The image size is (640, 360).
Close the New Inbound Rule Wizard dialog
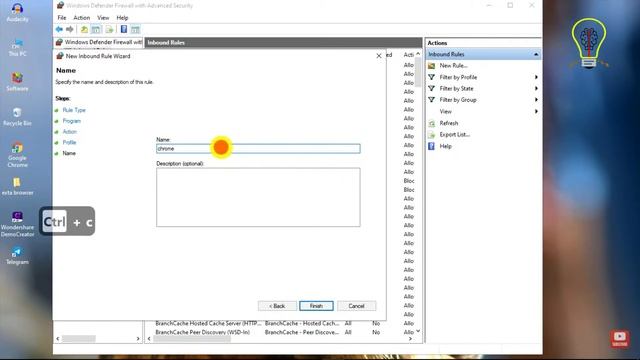pos(379,56)
